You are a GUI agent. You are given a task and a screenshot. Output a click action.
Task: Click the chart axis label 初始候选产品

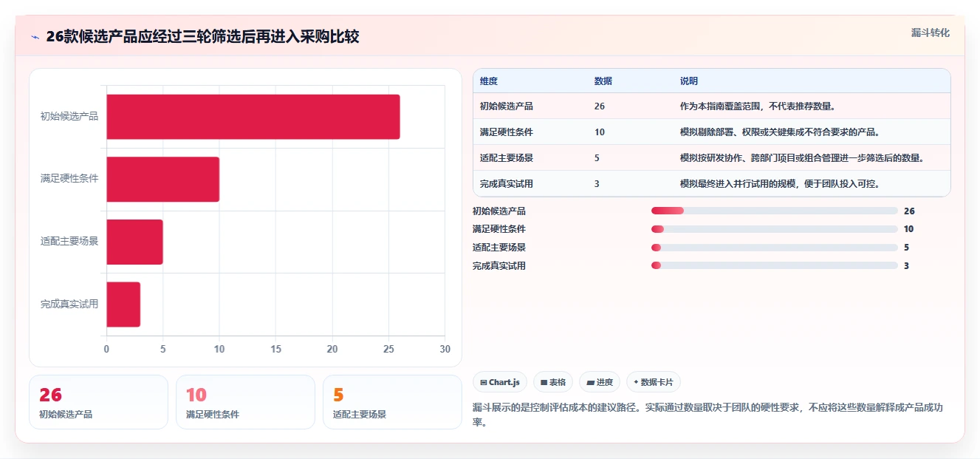(x=69, y=117)
